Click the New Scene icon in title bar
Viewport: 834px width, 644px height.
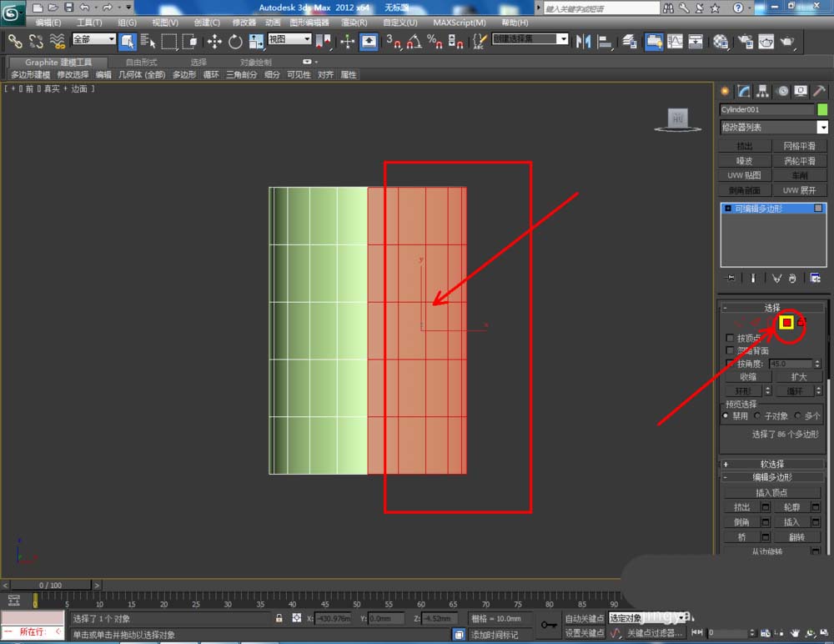38,8
